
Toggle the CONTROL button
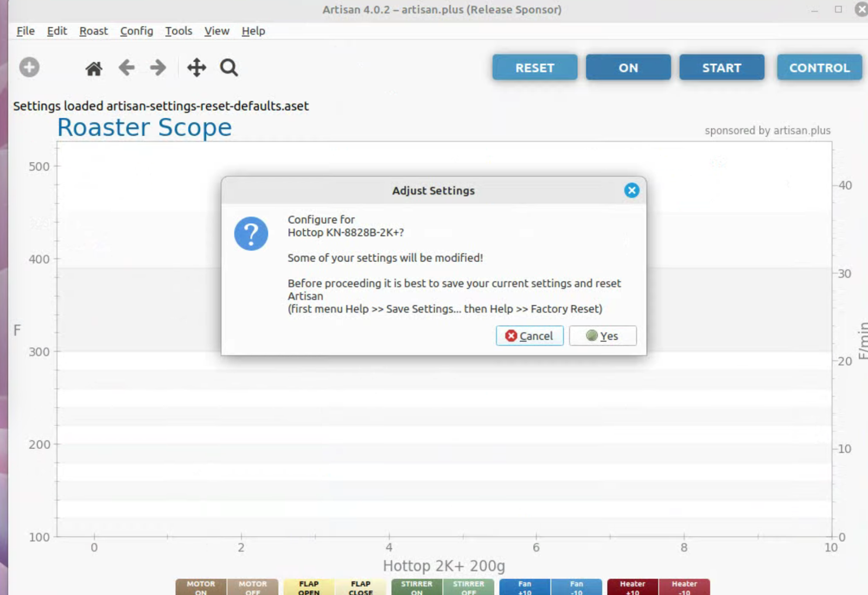tap(819, 67)
